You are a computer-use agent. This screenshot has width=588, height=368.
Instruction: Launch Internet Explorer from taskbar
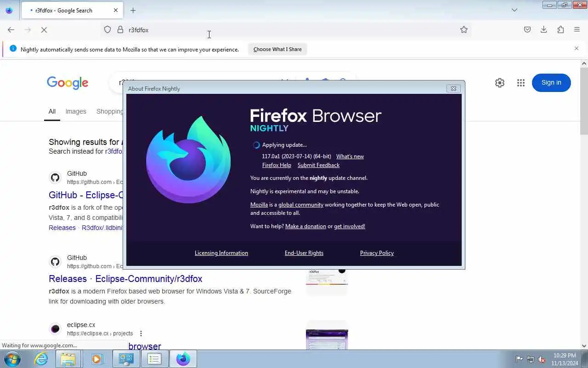41,359
